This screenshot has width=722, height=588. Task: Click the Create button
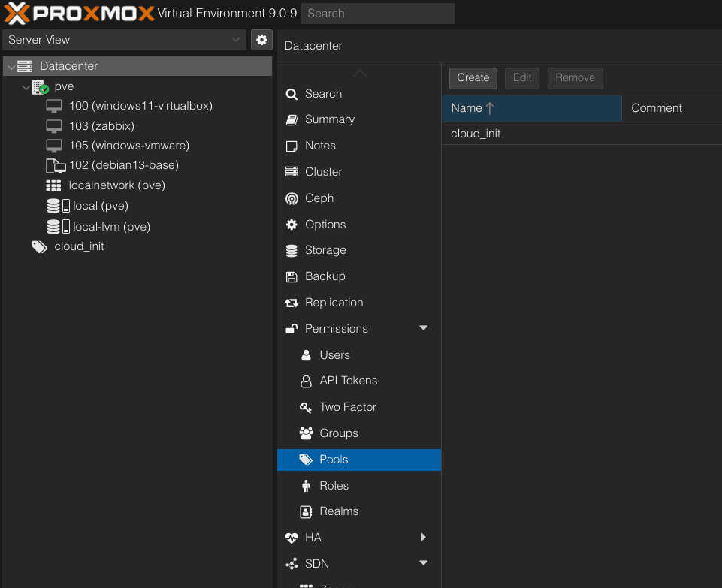[x=473, y=78]
